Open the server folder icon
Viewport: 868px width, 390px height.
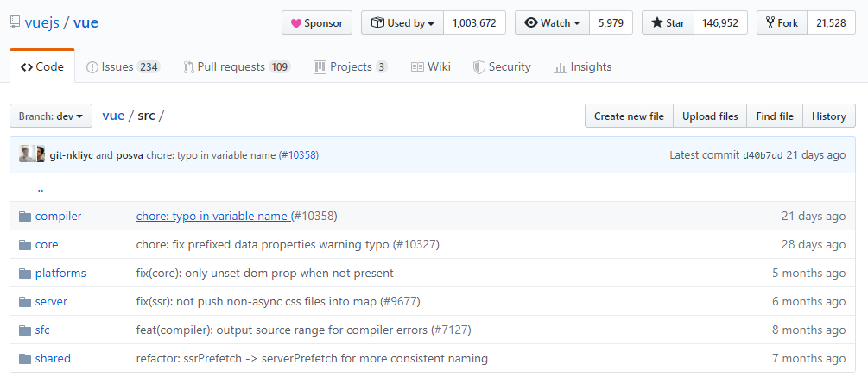25,301
